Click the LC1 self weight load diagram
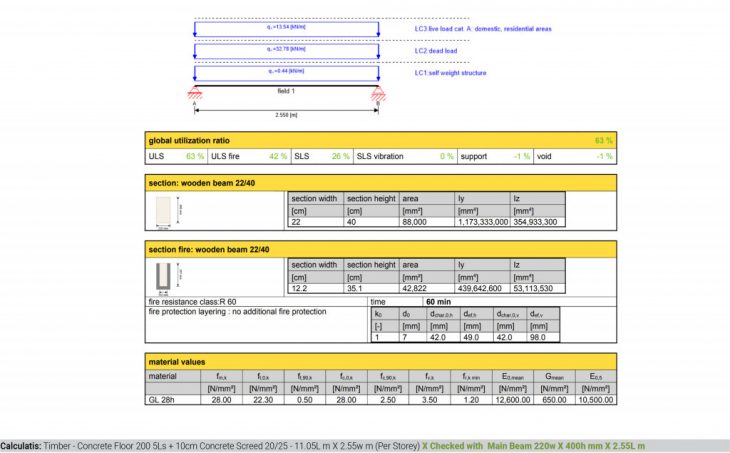 pos(285,74)
